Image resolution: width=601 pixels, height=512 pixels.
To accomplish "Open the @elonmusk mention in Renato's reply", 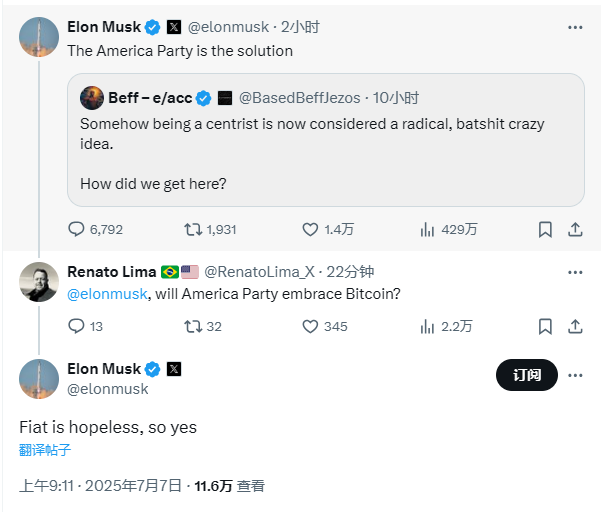I will [x=107, y=293].
